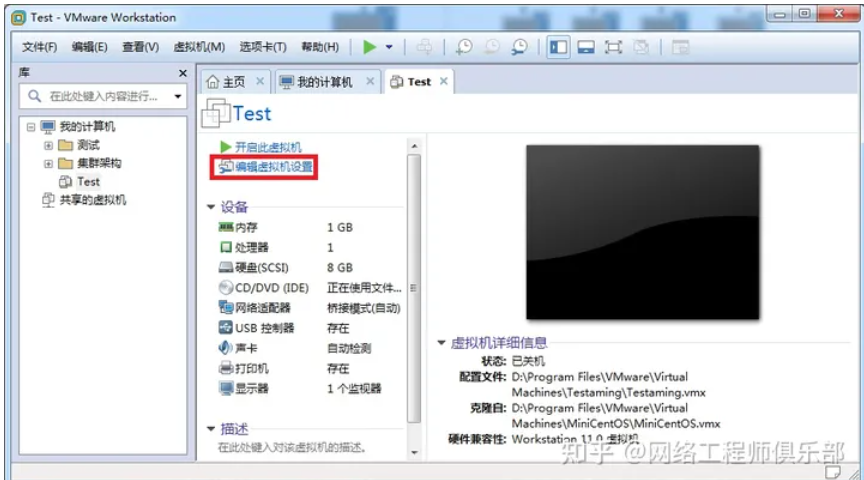The height and width of the screenshot is (480, 864).
Task: Open the 虚拟机(M) menu
Action: (x=199, y=47)
